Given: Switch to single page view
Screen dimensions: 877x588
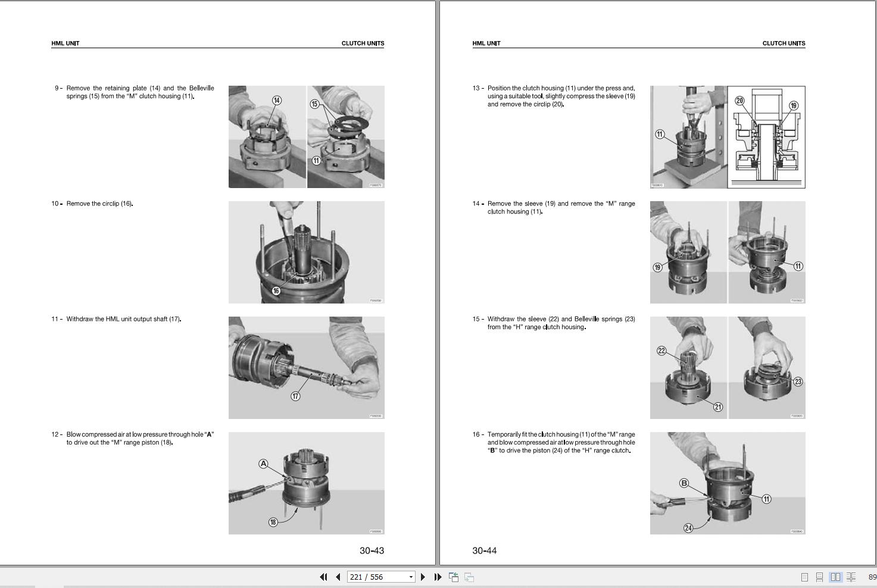Looking at the screenshot, I should coord(804,577).
